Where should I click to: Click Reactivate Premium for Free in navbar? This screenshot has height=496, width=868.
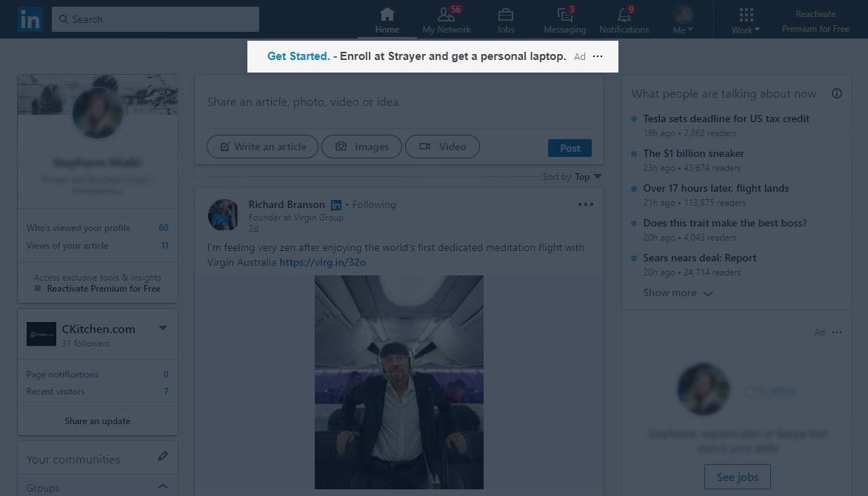(x=815, y=21)
